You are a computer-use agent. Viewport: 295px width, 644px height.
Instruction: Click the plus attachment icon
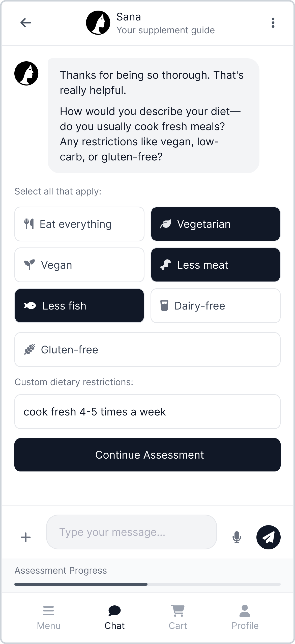pos(25,537)
